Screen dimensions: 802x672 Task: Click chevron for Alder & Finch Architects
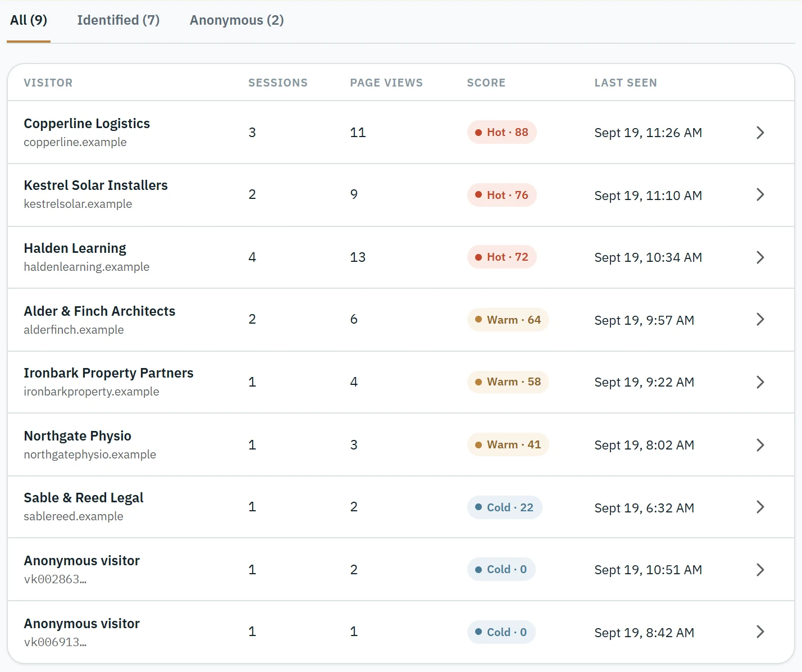(760, 319)
